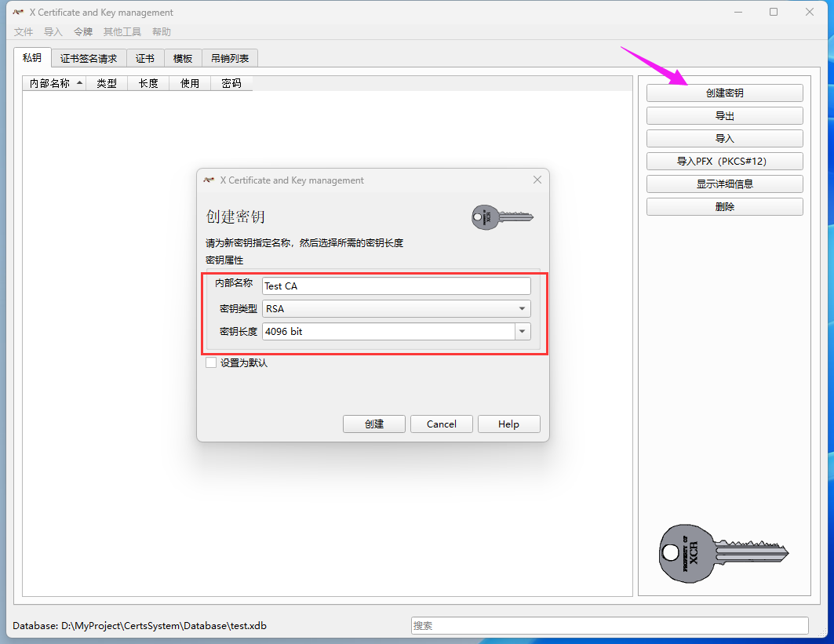Image resolution: width=834 pixels, height=644 pixels.
Task: Click the Help button in dialog
Action: pos(508,424)
